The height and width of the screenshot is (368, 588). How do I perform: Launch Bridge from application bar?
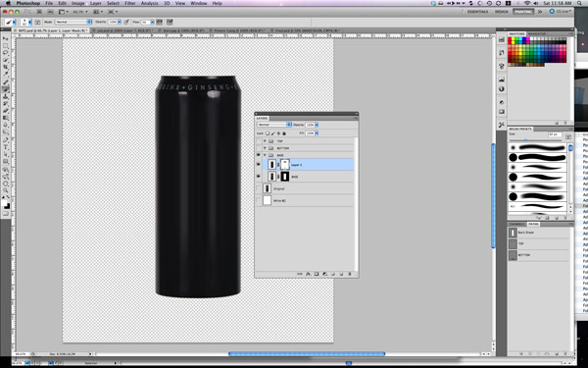[x=39, y=12]
